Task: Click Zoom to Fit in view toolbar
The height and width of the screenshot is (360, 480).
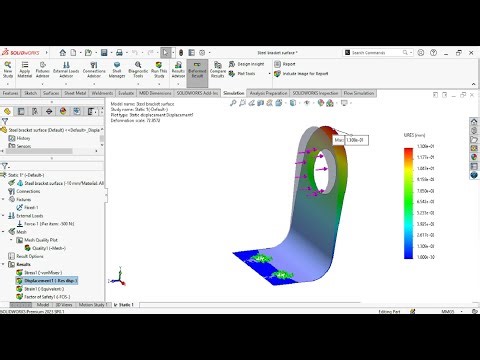Action: [233, 103]
